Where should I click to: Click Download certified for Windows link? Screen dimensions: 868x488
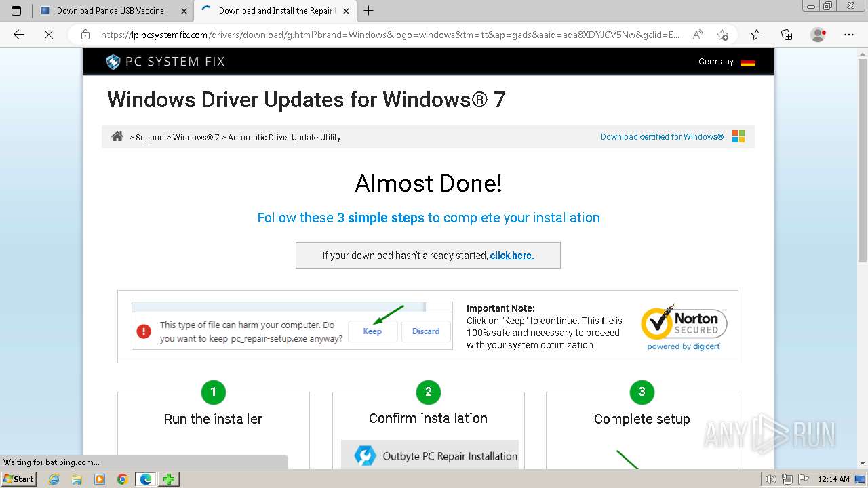662,137
